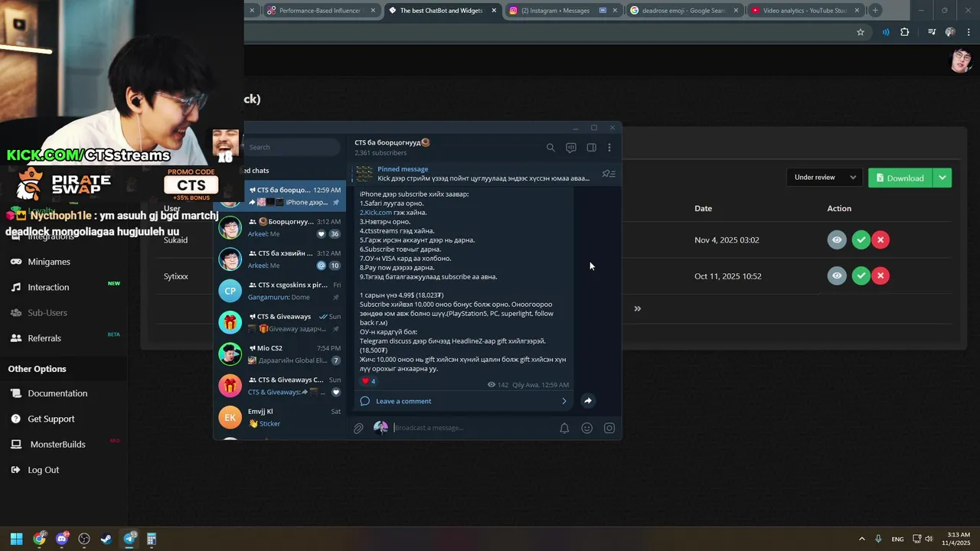Click the attach file paperclip icon
The height and width of the screenshot is (551, 980).
click(x=358, y=429)
